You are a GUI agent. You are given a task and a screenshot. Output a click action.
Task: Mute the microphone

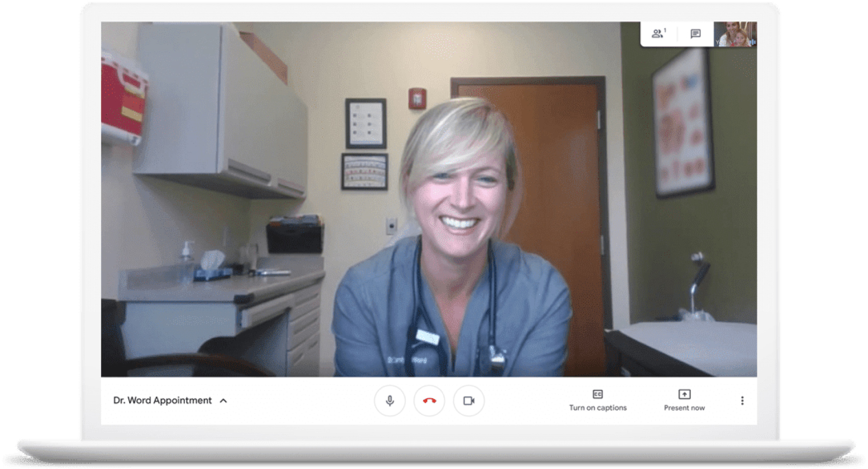coord(390,401)
